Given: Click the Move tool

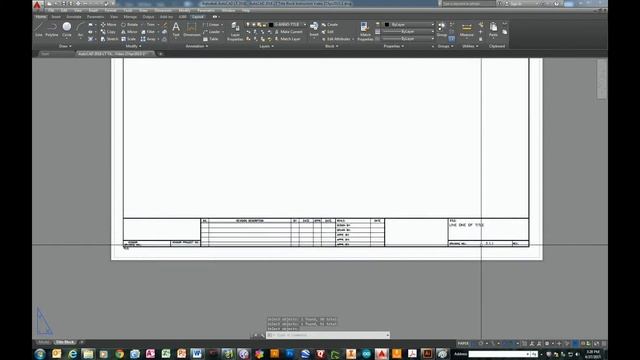Looking at the screenshot, I should [x=108, y=24].
